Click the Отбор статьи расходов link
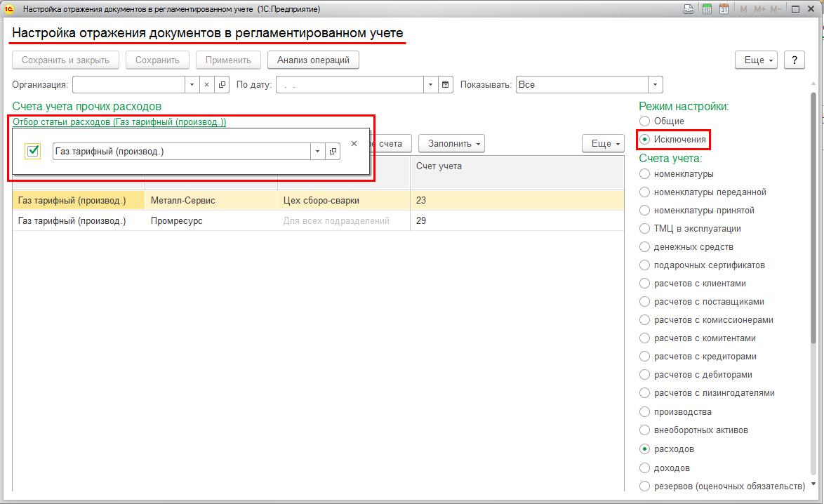This screenshot has height=504, width=824. coord(119,122)
